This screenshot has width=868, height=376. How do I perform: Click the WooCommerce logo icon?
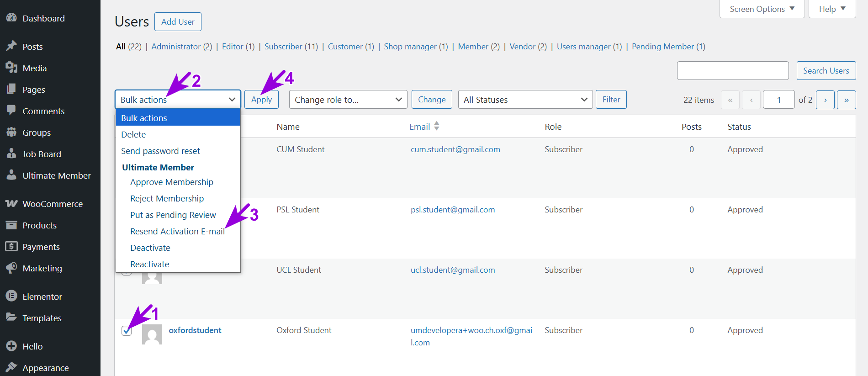point(11,203)
